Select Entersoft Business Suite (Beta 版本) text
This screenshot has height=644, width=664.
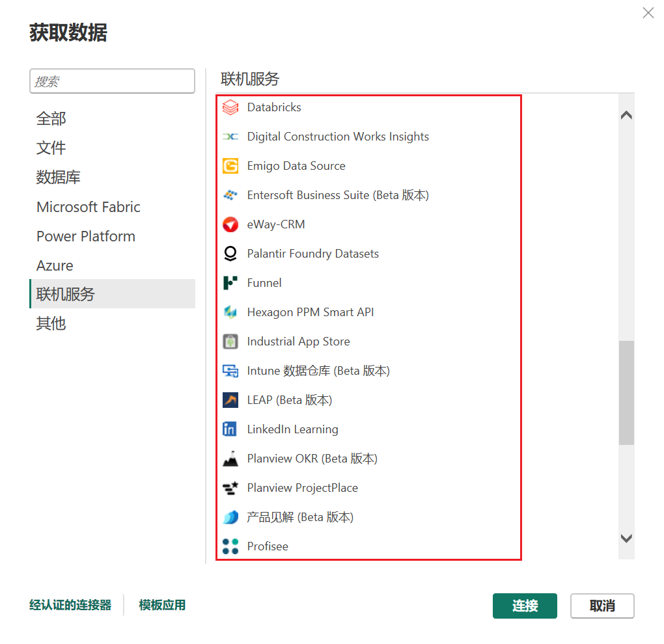(338, 195)
